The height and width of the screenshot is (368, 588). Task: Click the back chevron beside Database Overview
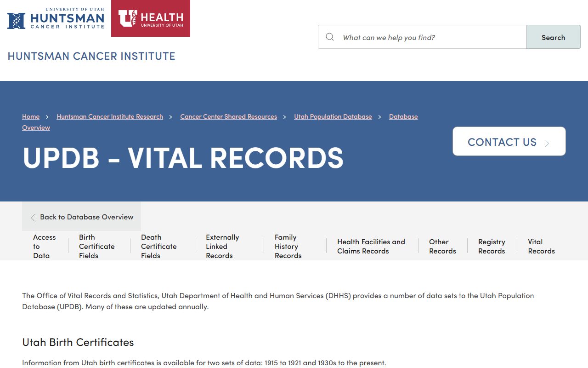coord(33,218)
